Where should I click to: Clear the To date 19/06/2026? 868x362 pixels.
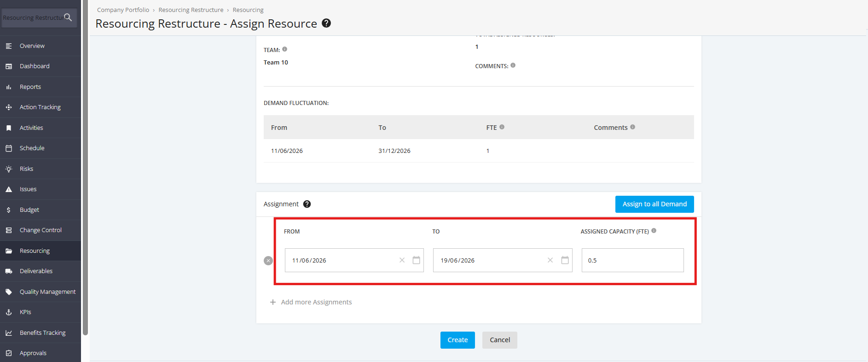(550, 260)
